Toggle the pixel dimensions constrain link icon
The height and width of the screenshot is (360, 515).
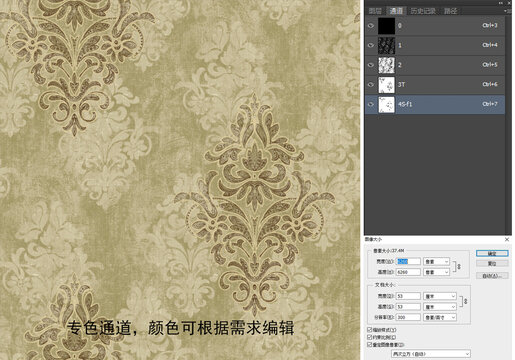tap(458, 267)
